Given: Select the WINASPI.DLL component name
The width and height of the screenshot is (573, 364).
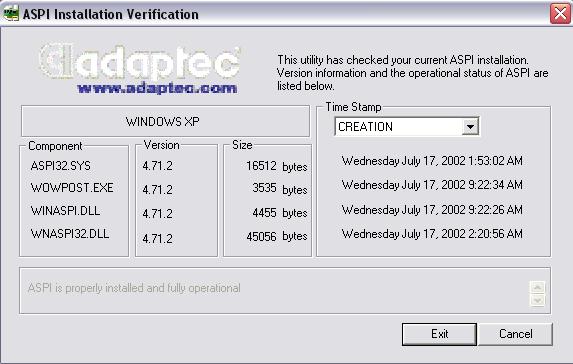Looking at the screenshot, I should point(65,211).
